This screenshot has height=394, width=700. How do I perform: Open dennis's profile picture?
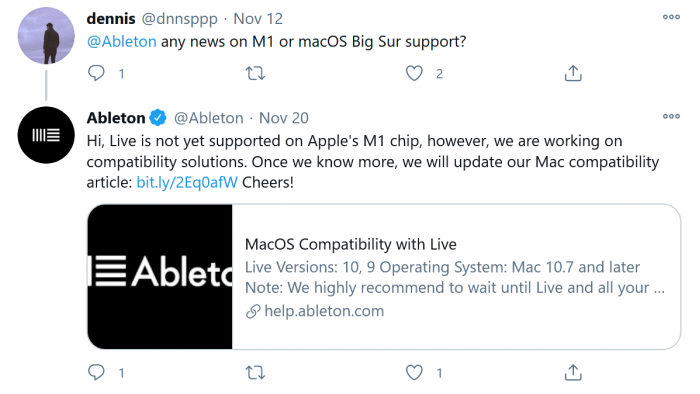click(x=46, y=35)
